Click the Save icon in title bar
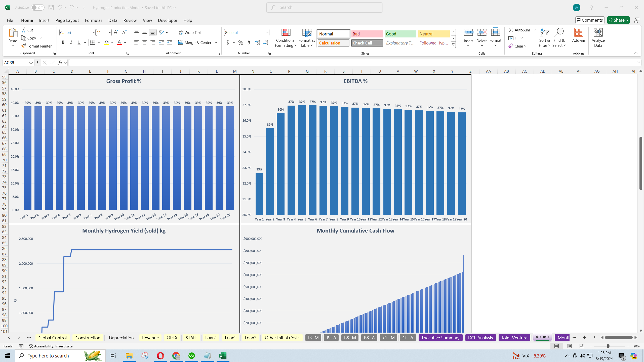This screenshot has height=362, width=644. (51, 8)
